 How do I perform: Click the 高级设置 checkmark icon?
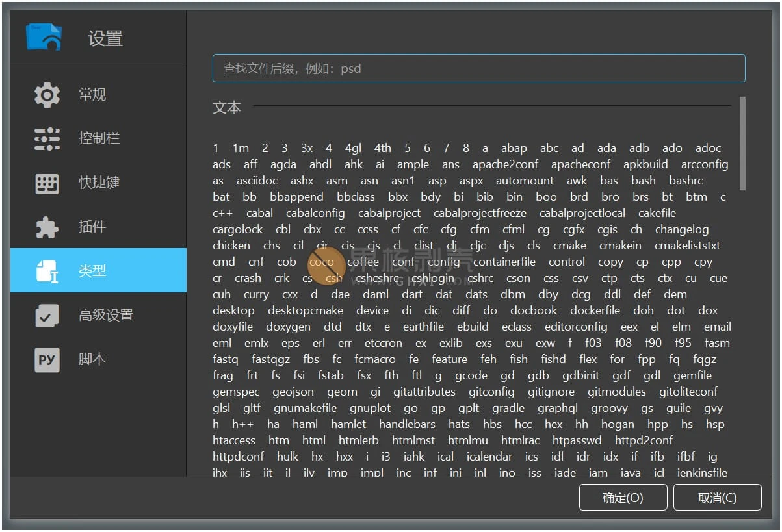46,315
